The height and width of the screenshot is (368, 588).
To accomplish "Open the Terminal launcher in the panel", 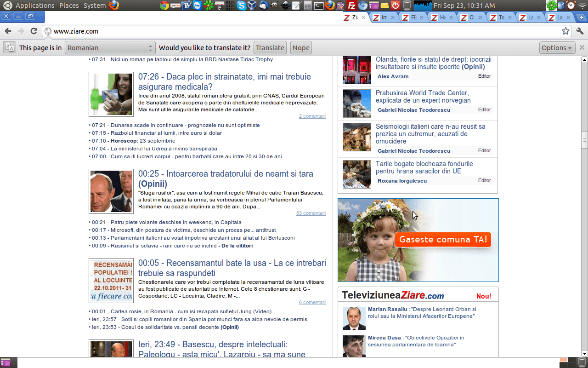I will [x=318, y=6].
